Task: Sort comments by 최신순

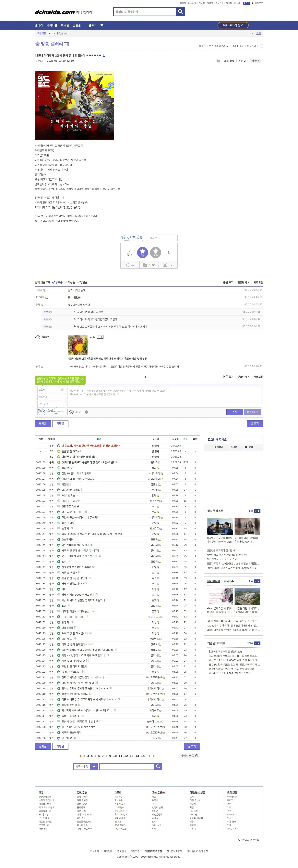Action: tap(70, 282)
